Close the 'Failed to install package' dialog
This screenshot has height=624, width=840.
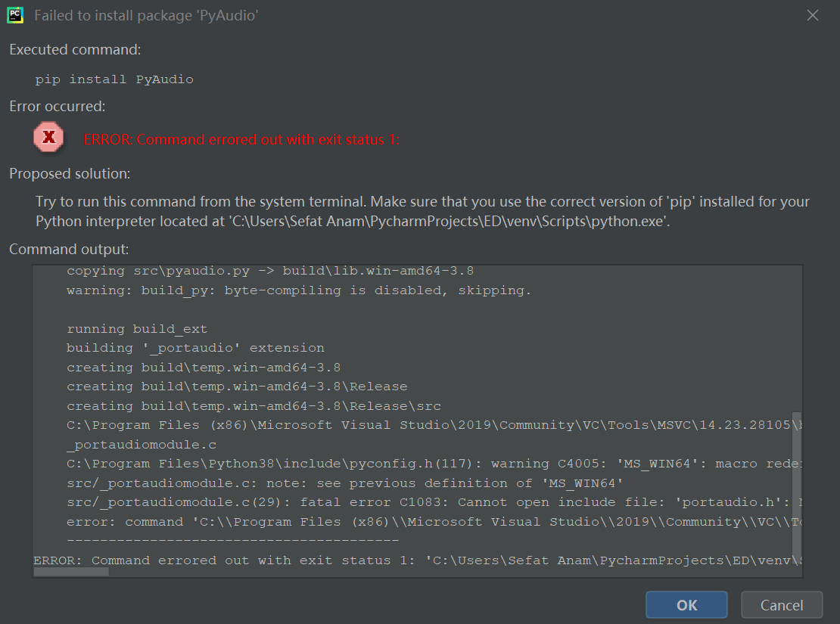point(813,14)
